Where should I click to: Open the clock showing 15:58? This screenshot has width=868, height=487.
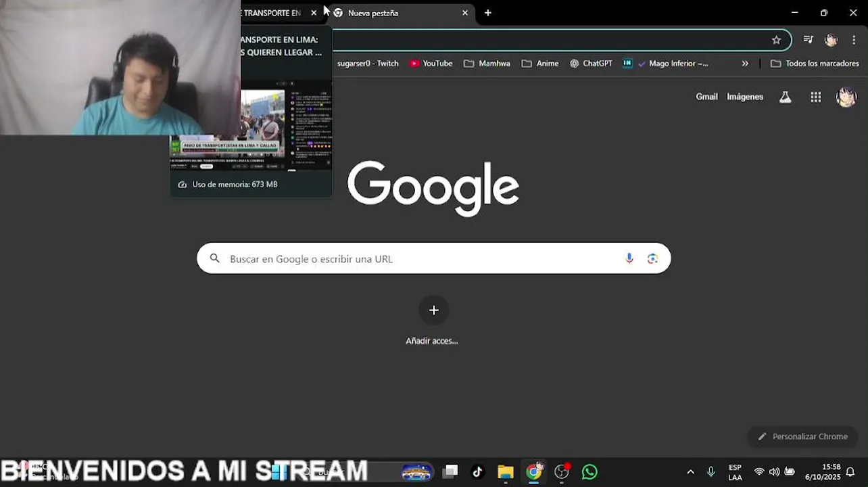coord(822,472)
